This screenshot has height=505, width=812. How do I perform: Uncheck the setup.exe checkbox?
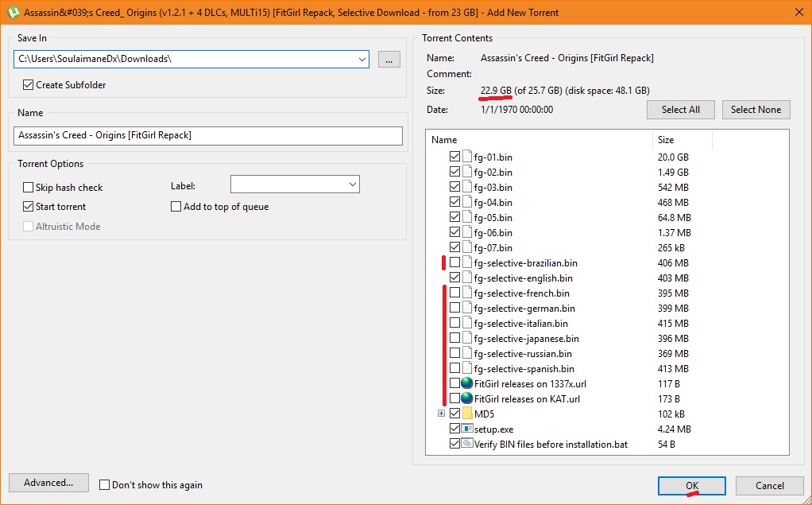pyautogui.click(x=454, y=429)
